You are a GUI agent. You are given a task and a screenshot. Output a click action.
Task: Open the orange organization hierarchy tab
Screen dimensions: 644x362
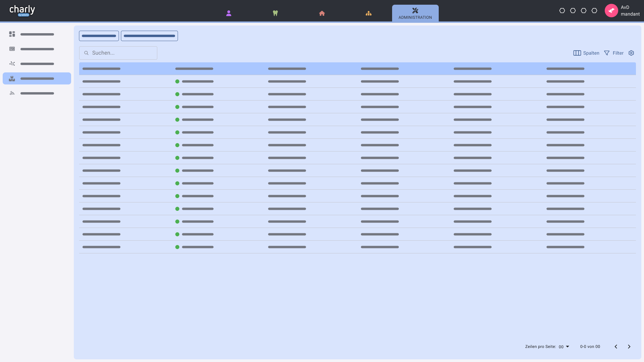tap(369, 13)
